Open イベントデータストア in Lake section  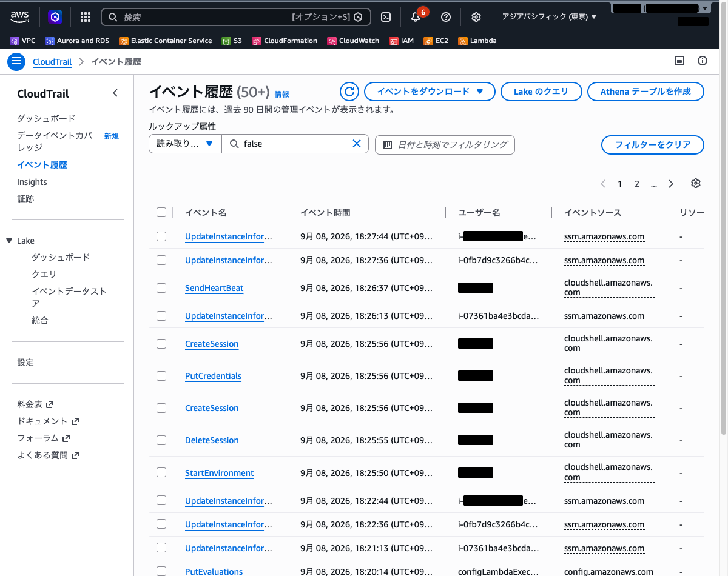(69, 297)
